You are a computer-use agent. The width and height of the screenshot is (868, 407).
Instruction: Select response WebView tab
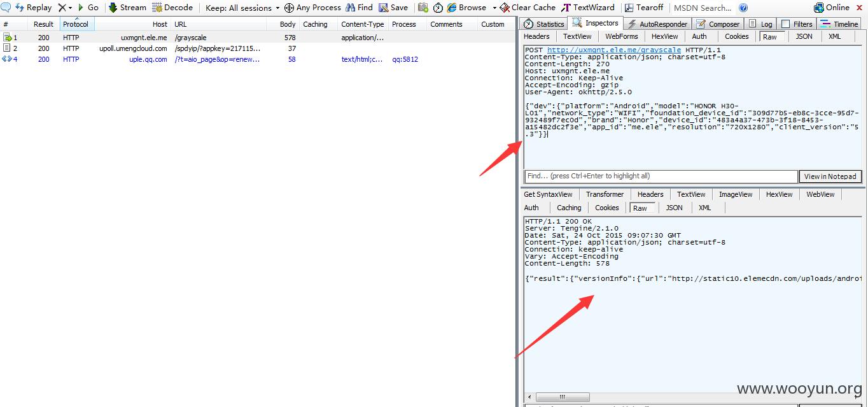pos(820,194)
